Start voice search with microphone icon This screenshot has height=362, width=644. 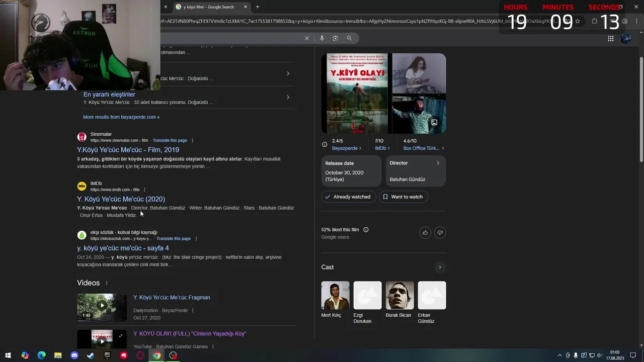click(322, 38)
